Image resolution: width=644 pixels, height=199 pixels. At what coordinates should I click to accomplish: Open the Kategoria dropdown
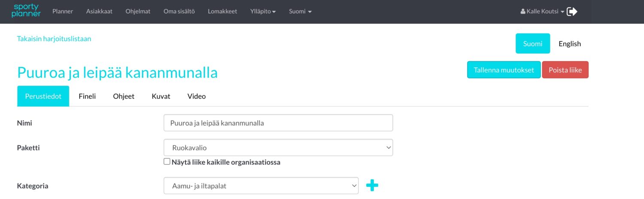(x=261, y=186)
